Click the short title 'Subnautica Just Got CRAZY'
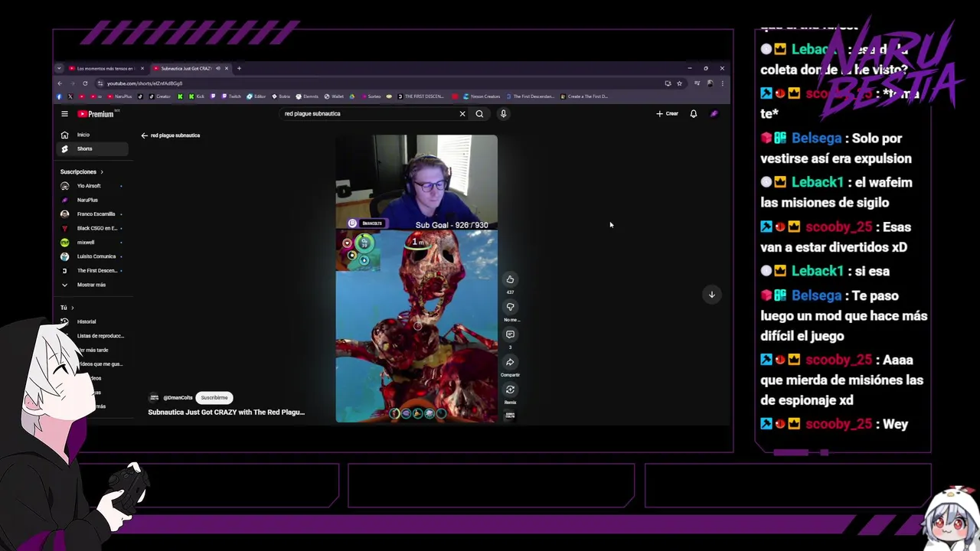Screen dimensions: 980x551 pyautogui.click(x=226, y=412)
